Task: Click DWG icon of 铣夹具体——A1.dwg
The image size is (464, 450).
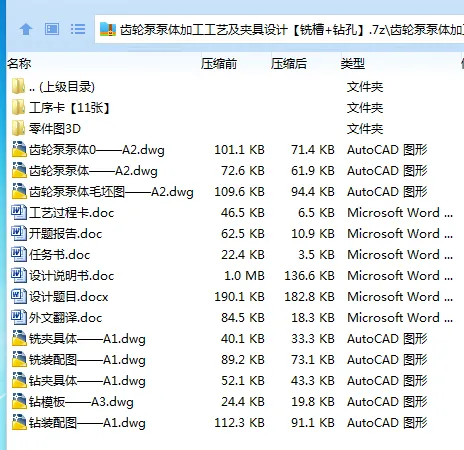Action: click(x=19, y=338)
